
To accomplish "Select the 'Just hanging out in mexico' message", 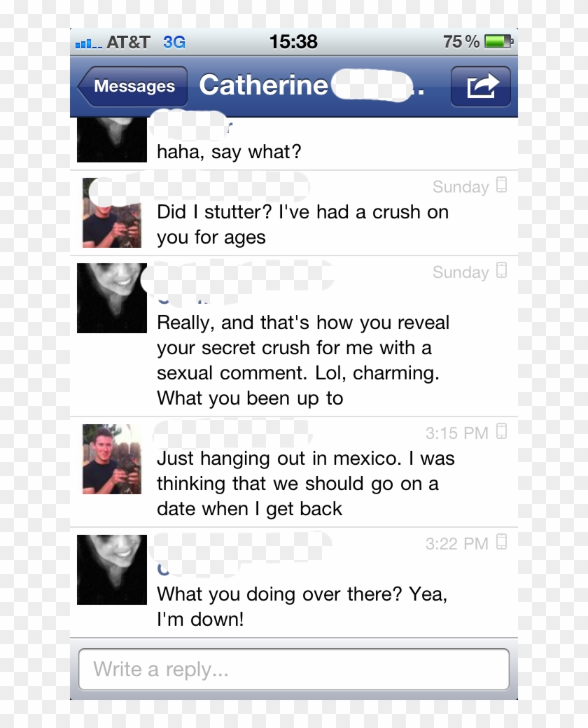I will click(306, 483).
